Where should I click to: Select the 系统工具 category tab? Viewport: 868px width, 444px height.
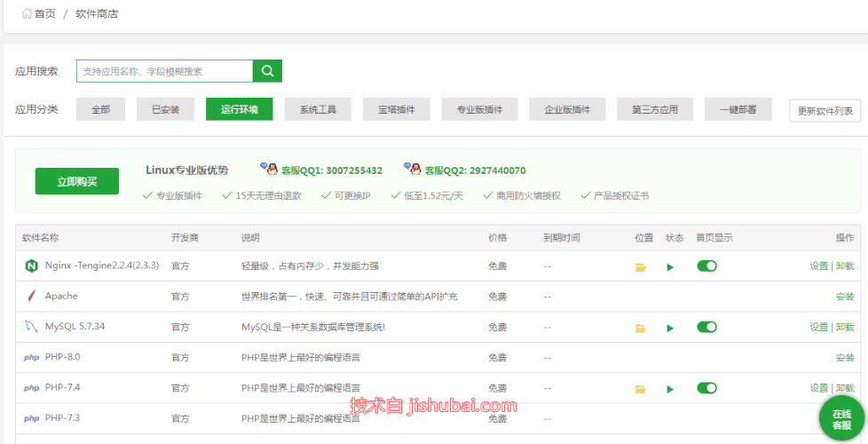coord(319,109)
